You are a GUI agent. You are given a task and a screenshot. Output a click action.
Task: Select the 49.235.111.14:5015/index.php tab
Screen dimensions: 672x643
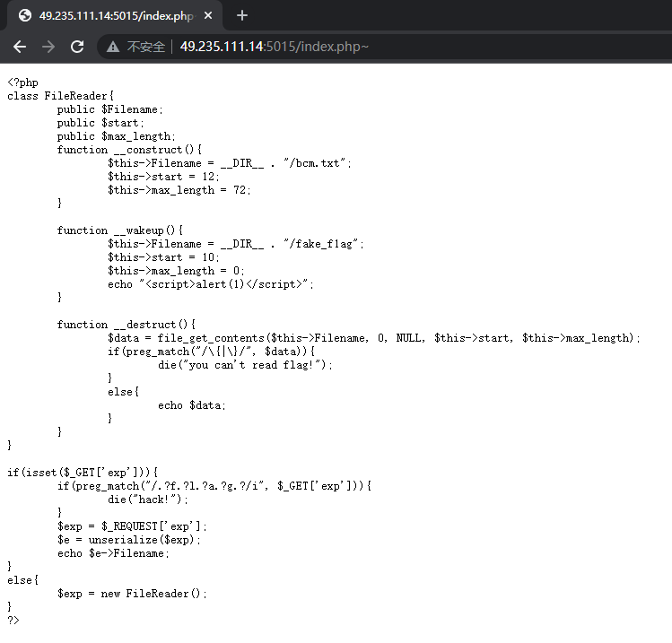115,16
